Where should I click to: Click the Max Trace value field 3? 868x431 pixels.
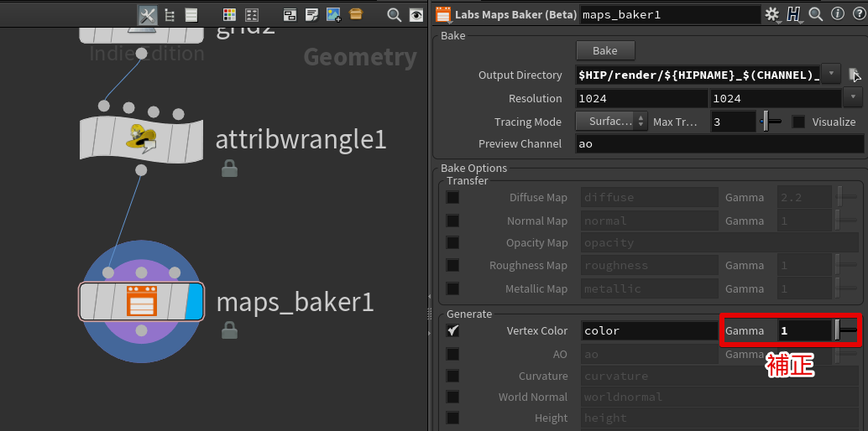click(x=733, y=122)
